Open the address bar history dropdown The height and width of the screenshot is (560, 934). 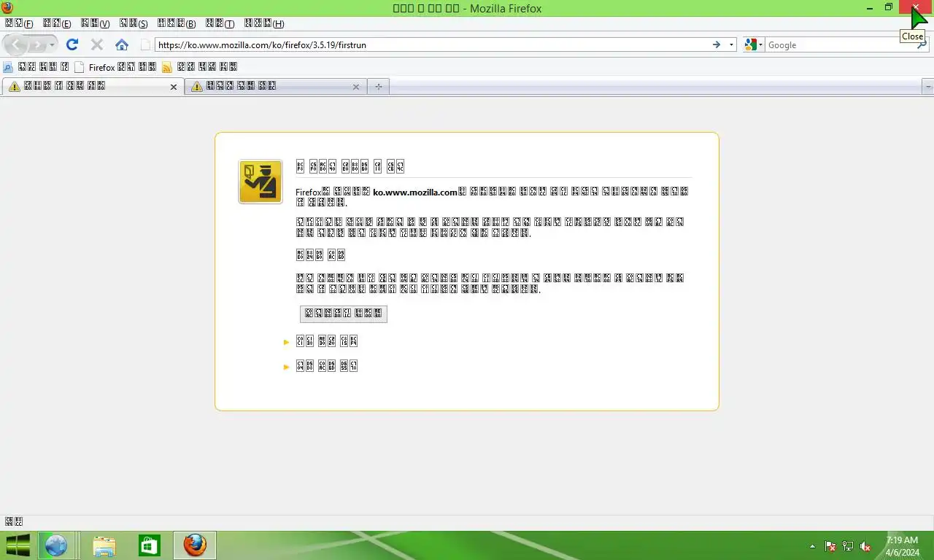coord(732,45)
